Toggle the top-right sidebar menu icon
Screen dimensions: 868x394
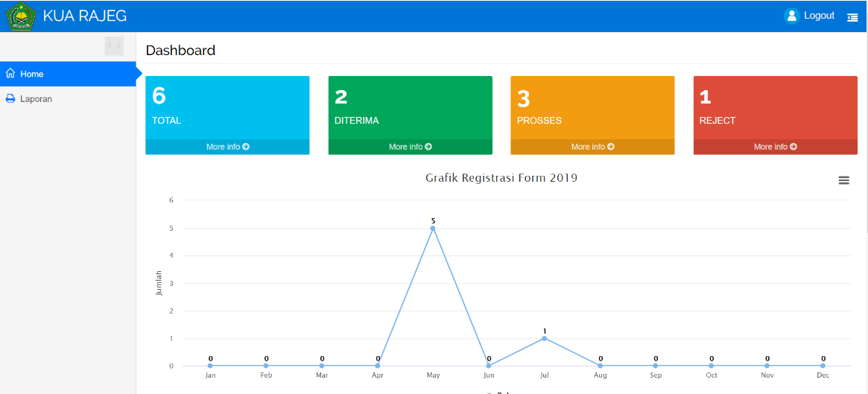[852, 17]
